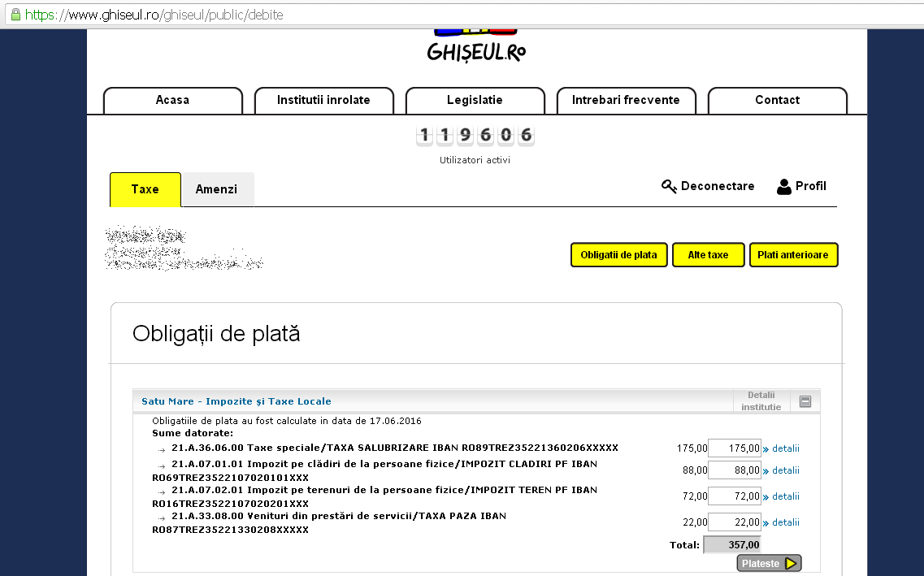Click the arrow icon beside the TAXA PAZA detalii link

click(x=766, y=523)
